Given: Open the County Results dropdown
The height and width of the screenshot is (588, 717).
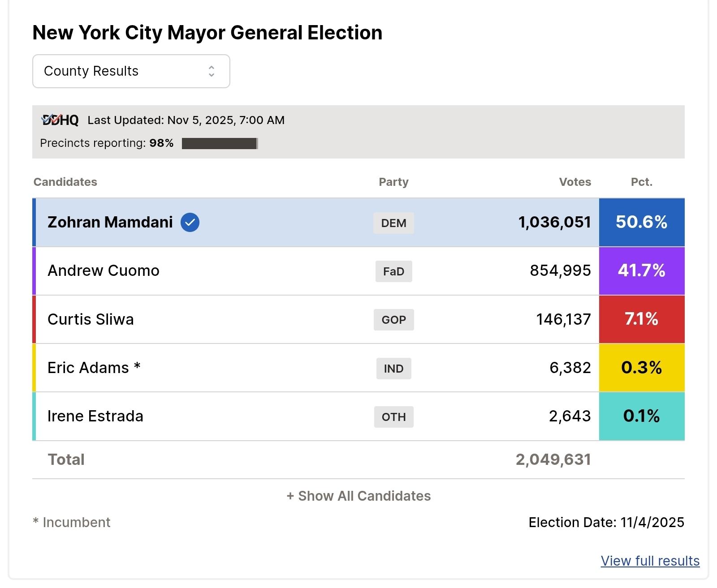Looking at the screenshot, I should [131, 71].
